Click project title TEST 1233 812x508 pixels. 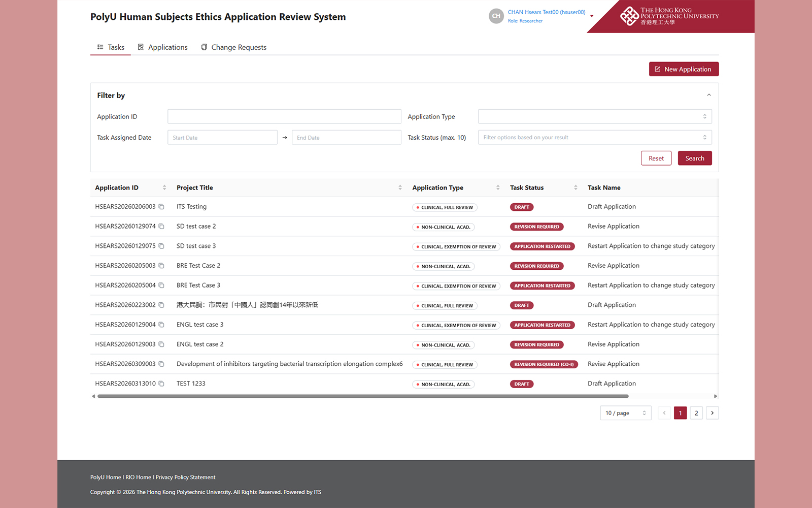tap(191, 384)
